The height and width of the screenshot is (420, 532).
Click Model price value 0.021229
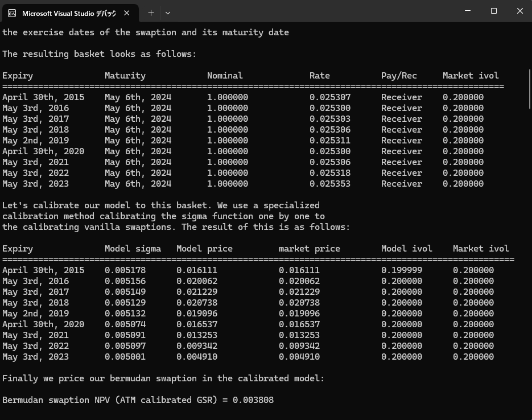(x=197, y=292)
